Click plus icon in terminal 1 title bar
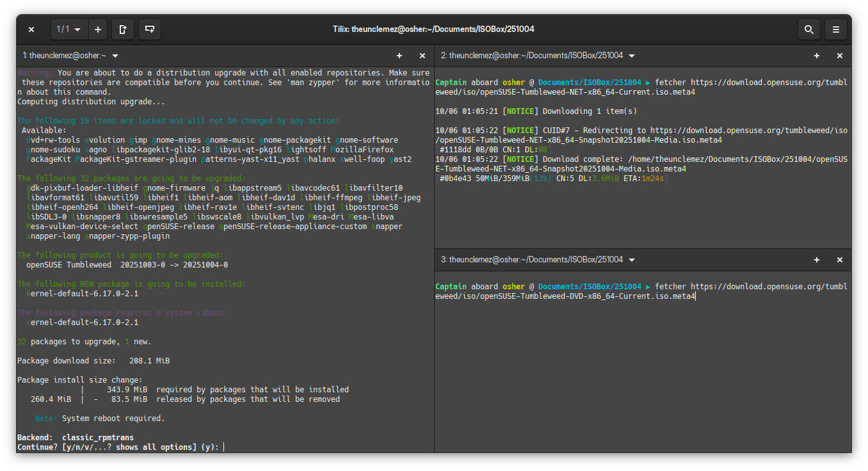 point(399,56)
